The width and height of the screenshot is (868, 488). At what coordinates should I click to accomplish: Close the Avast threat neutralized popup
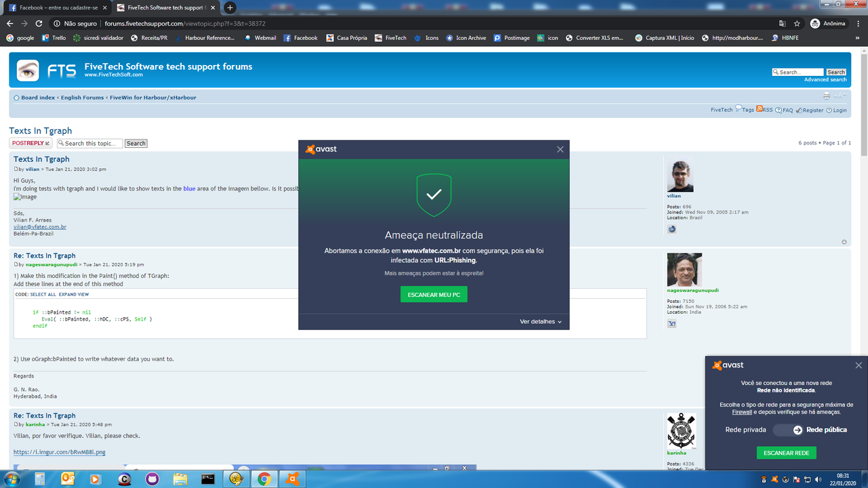(560, 149)
